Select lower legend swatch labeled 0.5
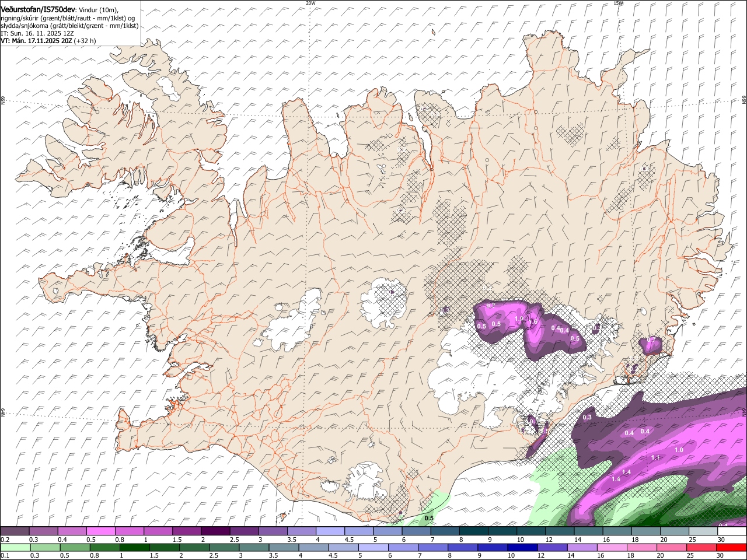The height and width of the screenshot is (560, 747). (75, 547)
